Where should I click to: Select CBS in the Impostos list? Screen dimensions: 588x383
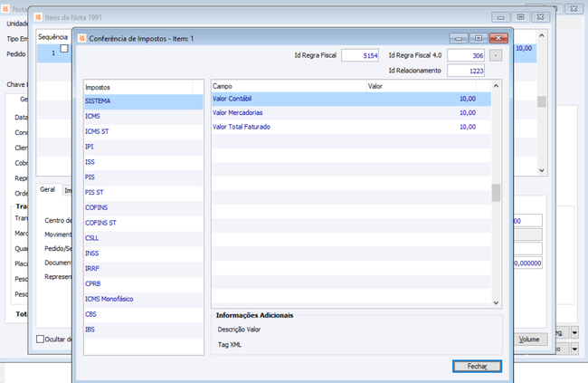tap(144, 314)
